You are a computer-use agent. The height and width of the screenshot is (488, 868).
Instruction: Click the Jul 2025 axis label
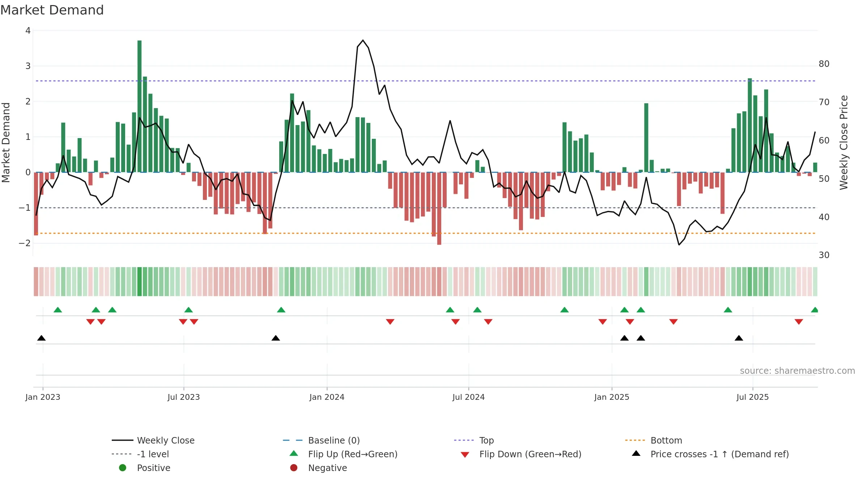click(753, 397)
